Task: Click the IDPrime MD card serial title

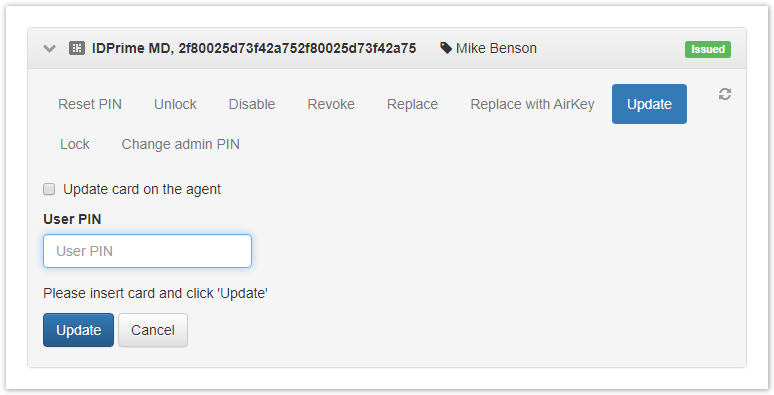Action: pyautogui.click(x=254, y=48)
